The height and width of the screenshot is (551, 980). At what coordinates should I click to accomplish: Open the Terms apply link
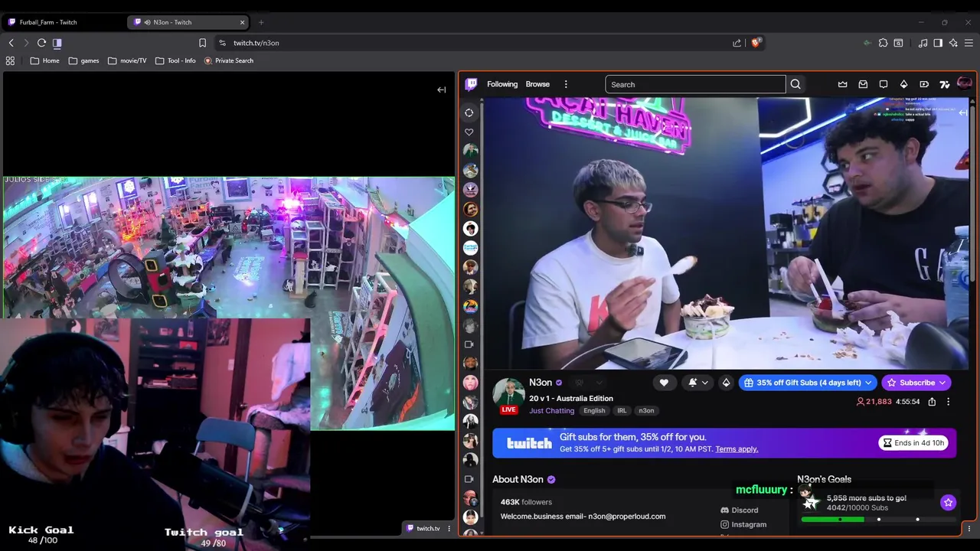coord(737,449)
